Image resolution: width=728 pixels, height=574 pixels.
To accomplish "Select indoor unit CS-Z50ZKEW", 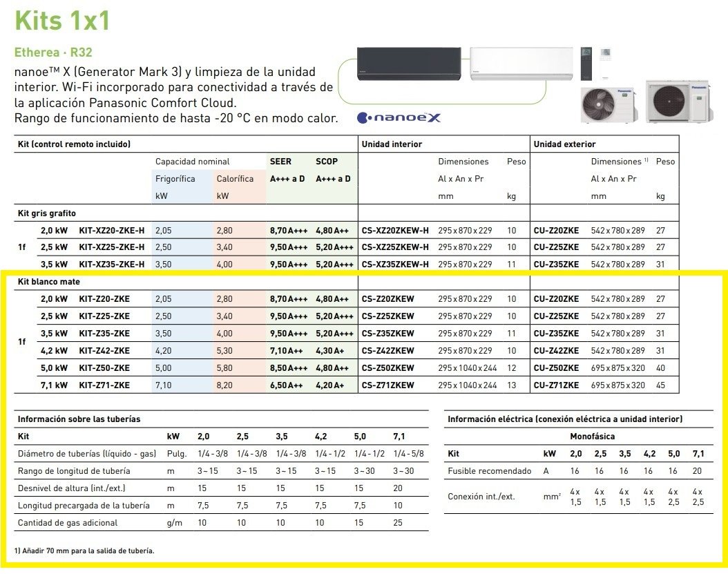I will click(387, 367).
